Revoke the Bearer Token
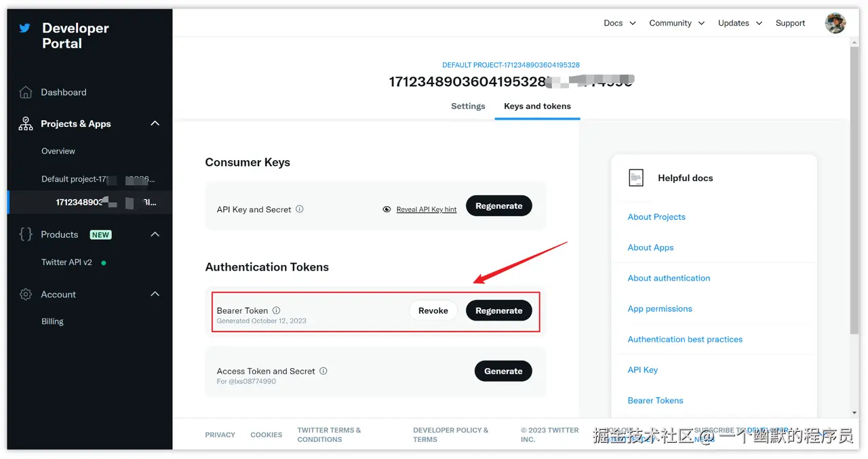Viewport: 868px width, 459px height. (433, 311)
